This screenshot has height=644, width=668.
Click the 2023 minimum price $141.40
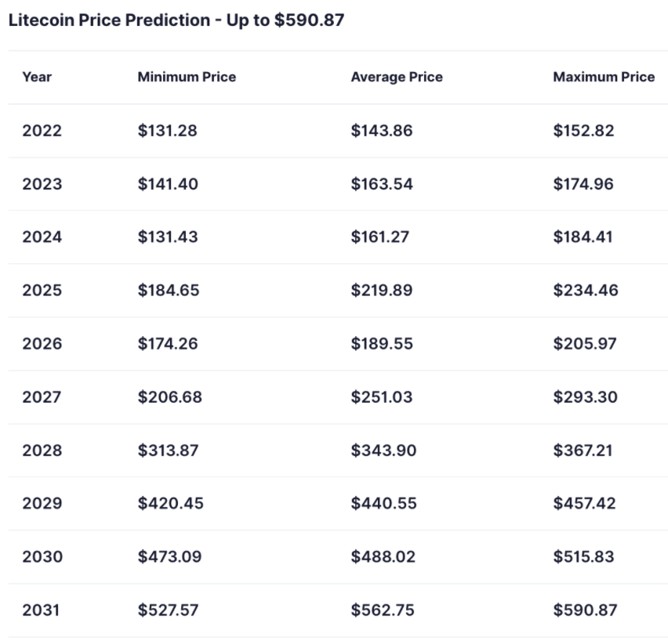168,184
